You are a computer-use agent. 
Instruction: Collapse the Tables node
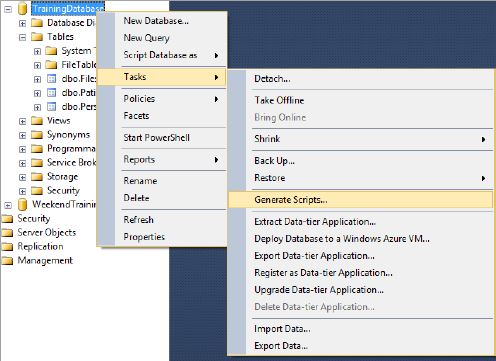pos(22,37)
